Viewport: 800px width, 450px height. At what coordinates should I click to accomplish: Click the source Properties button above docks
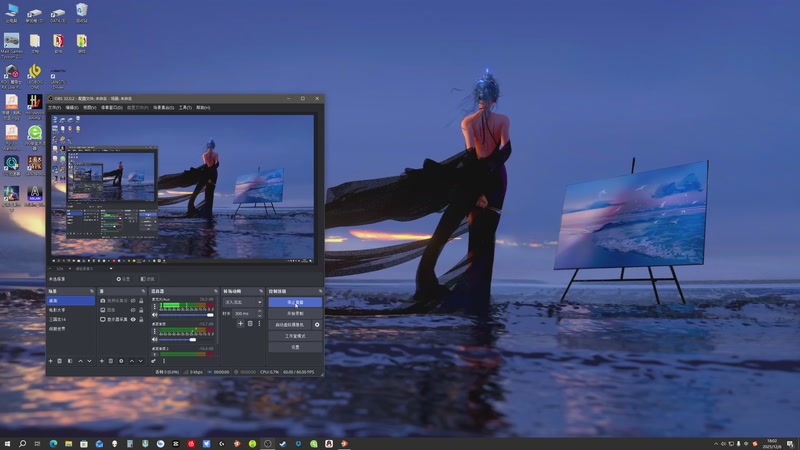pos(123,279)
